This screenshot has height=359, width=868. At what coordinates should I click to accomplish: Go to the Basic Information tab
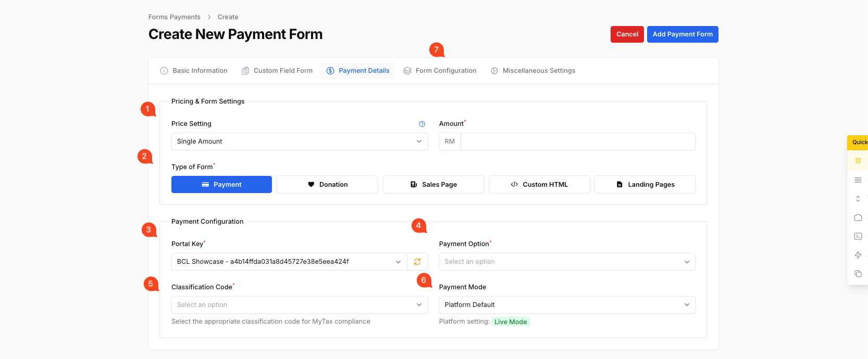194,71
